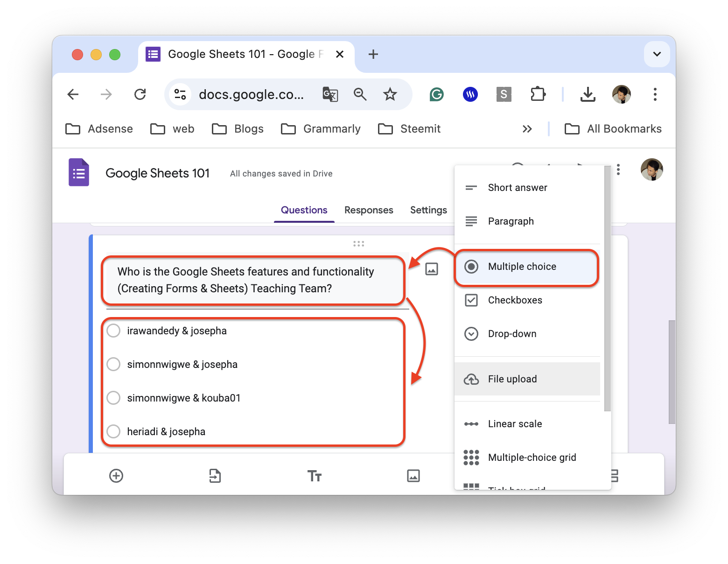The height and width of the screenshot is (564, 728).
Task: Open site information controls
Action: pyautogui.click(x=180, y=94)
